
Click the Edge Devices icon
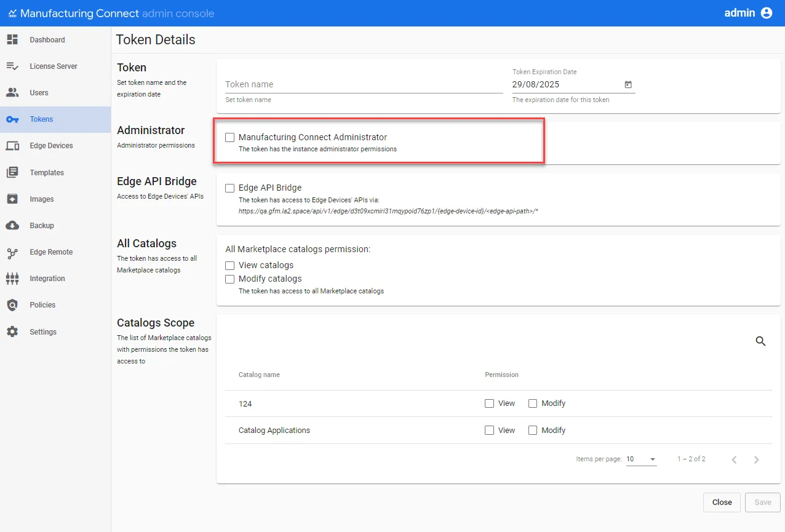12,146
